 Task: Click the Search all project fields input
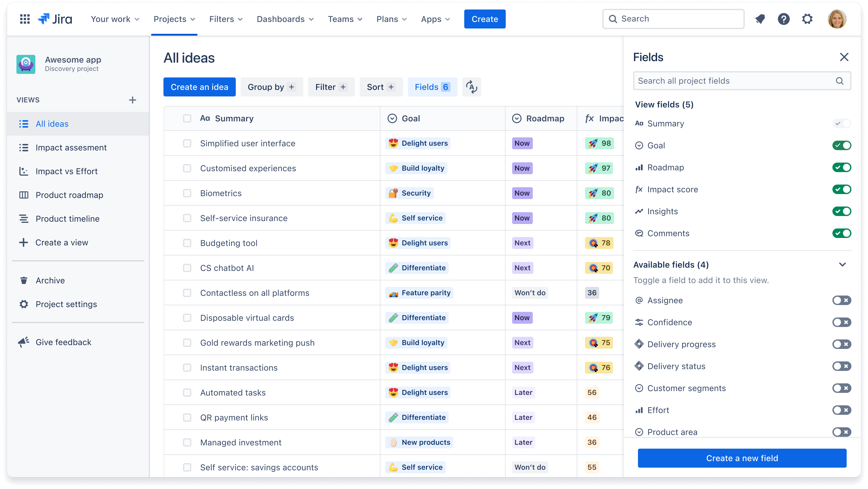(x=742, y=81)
